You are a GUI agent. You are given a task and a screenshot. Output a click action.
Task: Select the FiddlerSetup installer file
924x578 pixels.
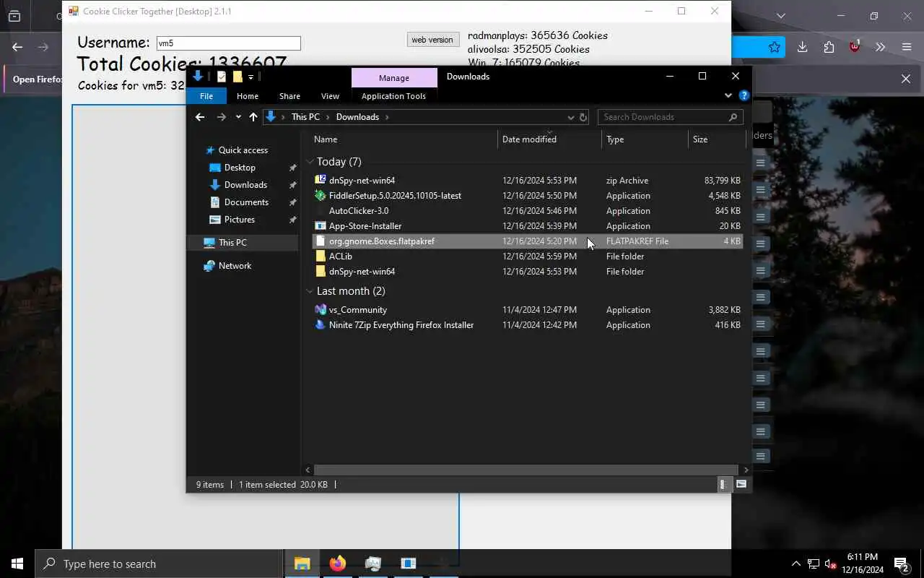click(x=527, y=196)
